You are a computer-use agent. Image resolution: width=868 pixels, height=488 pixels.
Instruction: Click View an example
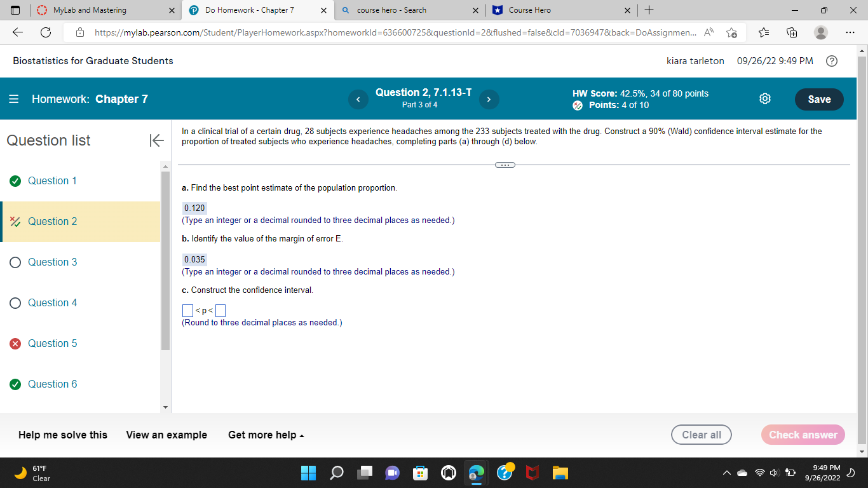[166, 435]
